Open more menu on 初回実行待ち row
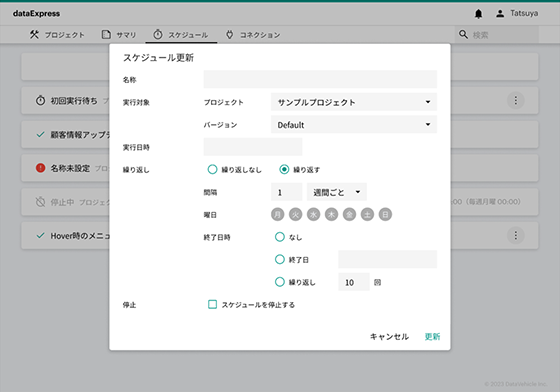This screenshot has height=392, width=560. 515,100
